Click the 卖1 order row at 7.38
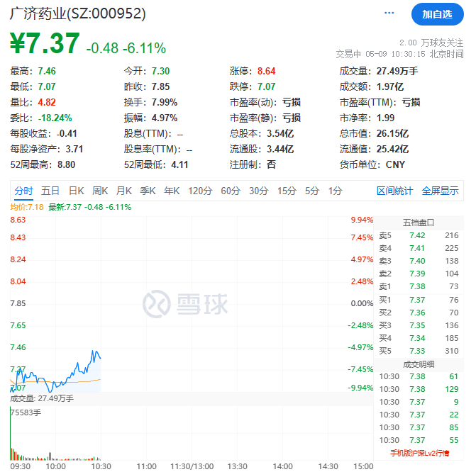This screenshot has width=476, height=472. (419, 286)
